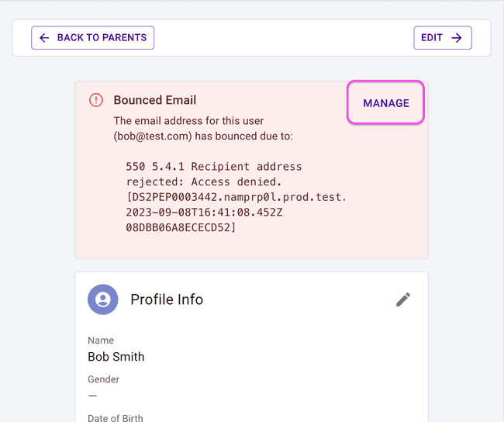504x422 pixels.
Task: Click the Back to Parents button
Action: click(x=92, y=37)
